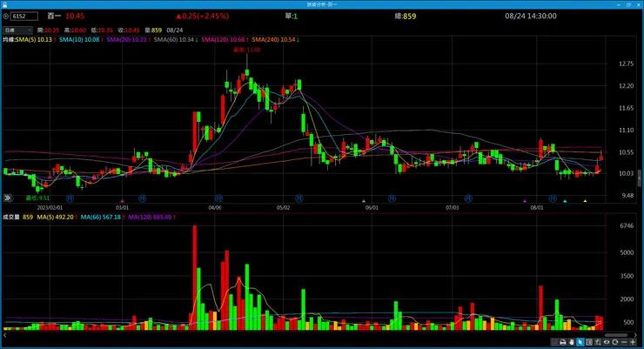Viewport: 644px width, 349px height.
Task: Click the print icon in bottom toolbar
Action: pos(563,342)
